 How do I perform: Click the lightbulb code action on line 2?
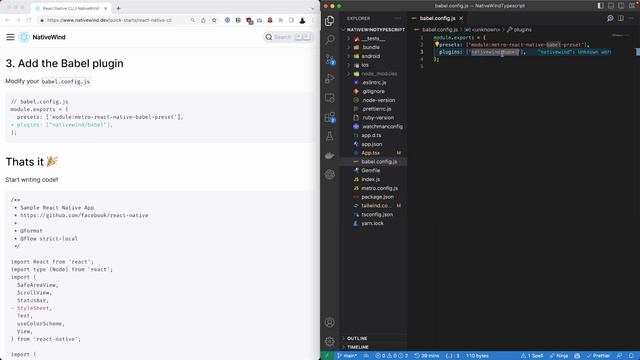436,44
